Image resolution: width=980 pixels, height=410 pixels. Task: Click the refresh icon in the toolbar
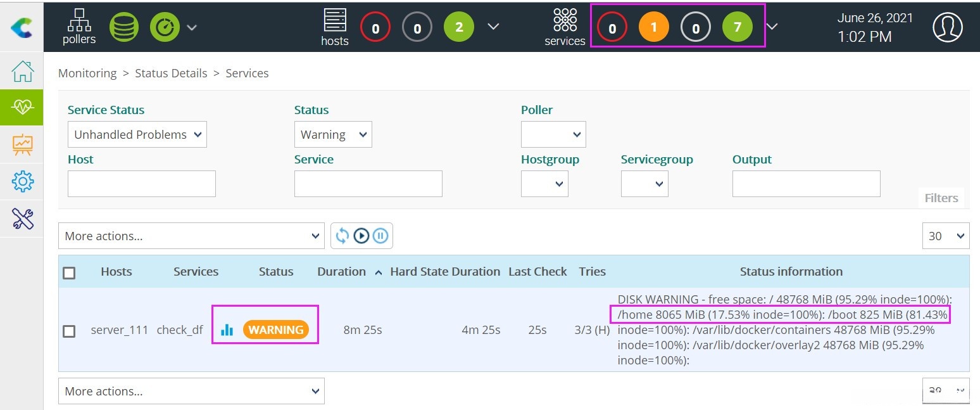coord(342,236)
